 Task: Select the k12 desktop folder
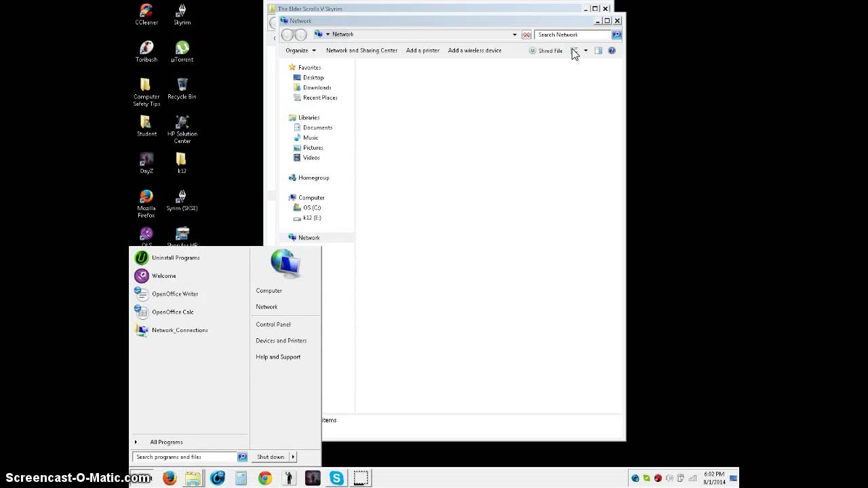click(x=182, y=163)
